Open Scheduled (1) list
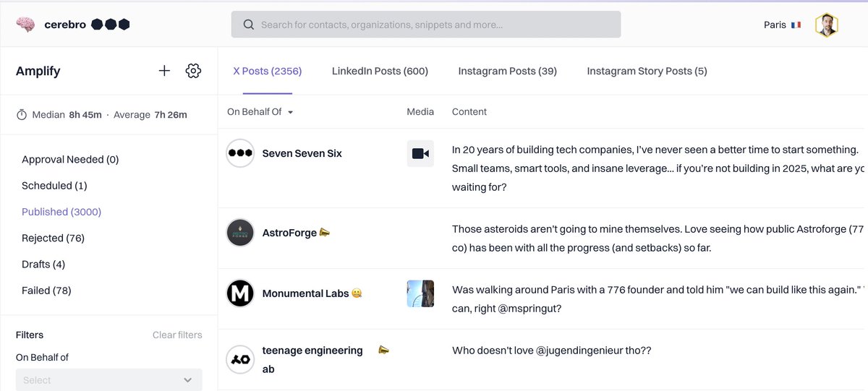This screenshot has height=391, width=868. [x=54, y=186]
